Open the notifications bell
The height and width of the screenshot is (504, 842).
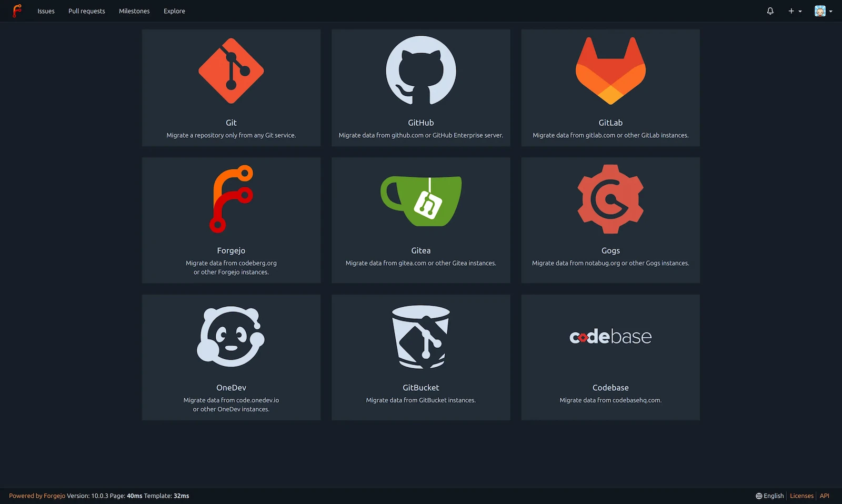770,11
